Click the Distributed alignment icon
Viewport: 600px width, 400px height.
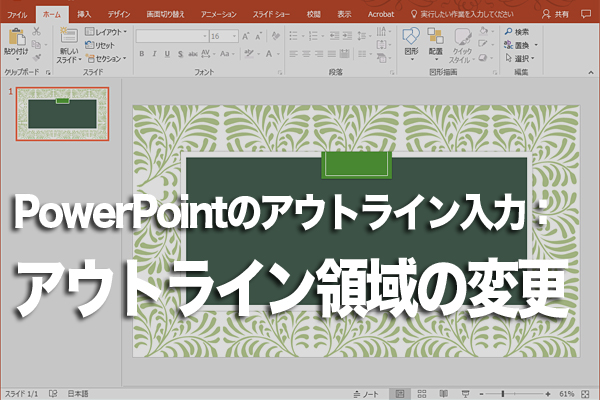pos(344,54)
